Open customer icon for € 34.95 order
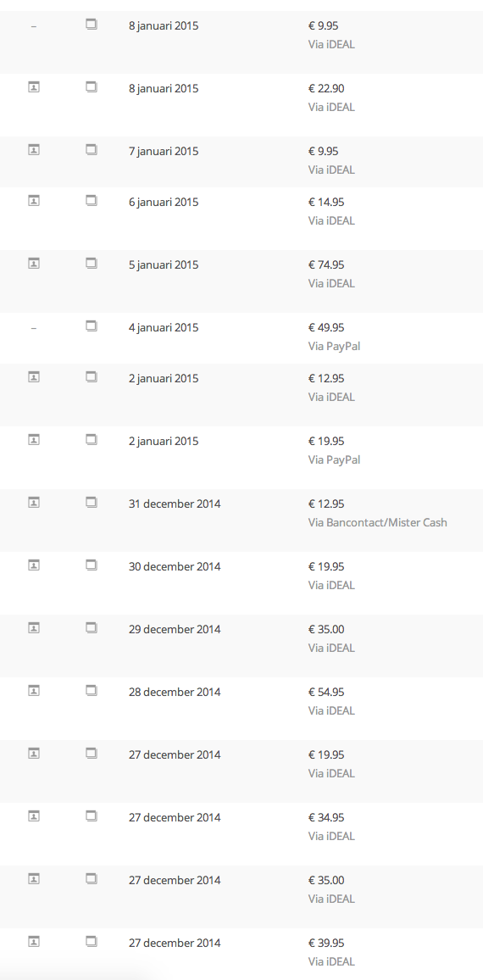Image resolution: width=483 pixels, height=980 pixels. click(x=34, y=816)
